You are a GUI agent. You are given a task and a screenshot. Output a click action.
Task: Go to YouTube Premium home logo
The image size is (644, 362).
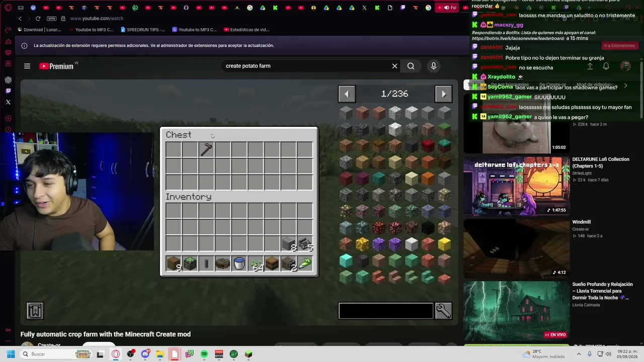[56, 66]
